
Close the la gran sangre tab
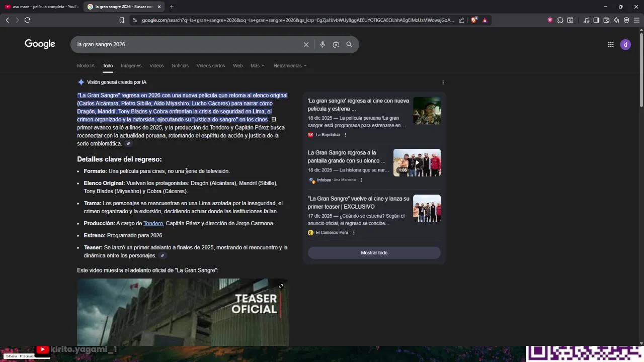pyautogui.click(x=159, y=7)
